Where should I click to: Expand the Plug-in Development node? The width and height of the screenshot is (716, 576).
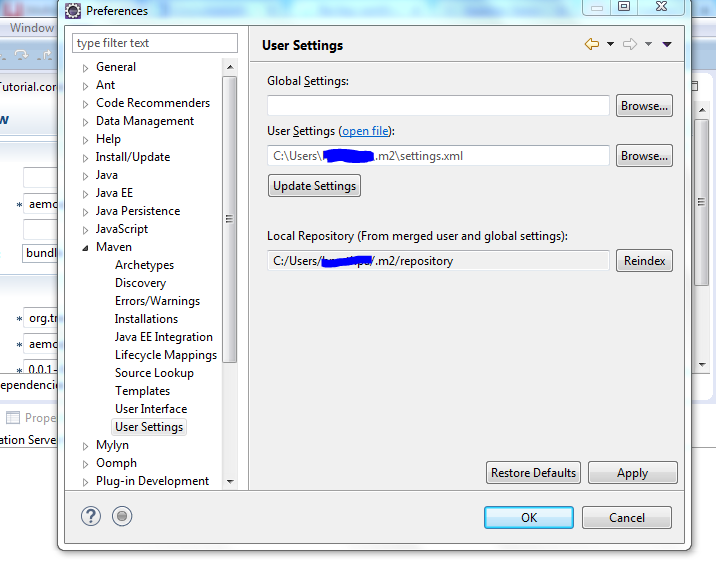(x=85, y=482)
